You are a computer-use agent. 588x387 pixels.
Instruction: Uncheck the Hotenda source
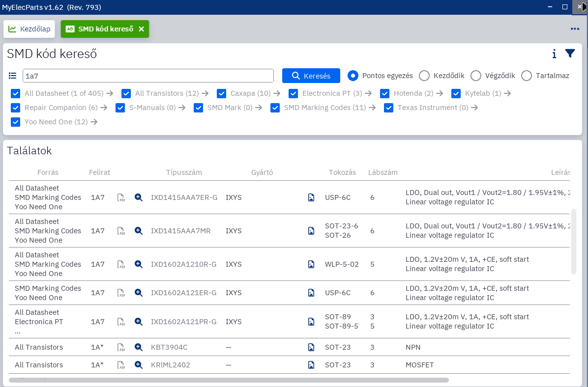tap(385, 93)
